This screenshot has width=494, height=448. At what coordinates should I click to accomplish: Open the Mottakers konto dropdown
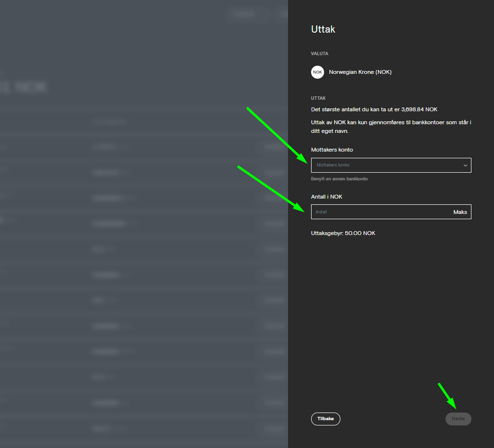coord(391,165)
